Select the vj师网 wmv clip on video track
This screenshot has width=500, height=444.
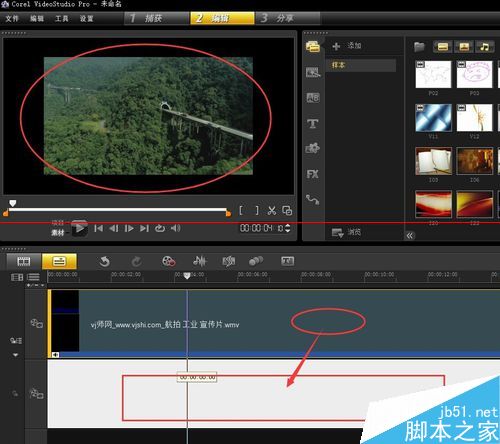pos(273,323)
